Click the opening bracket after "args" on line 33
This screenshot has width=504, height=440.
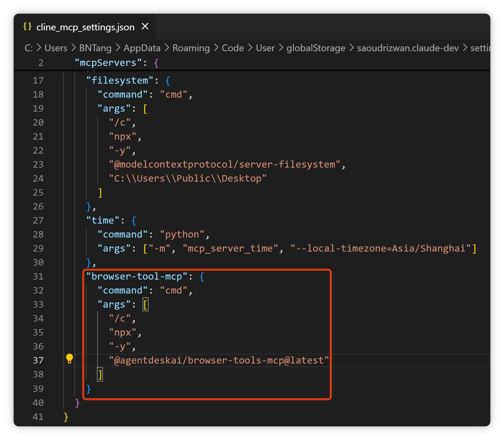click(146, 304)
